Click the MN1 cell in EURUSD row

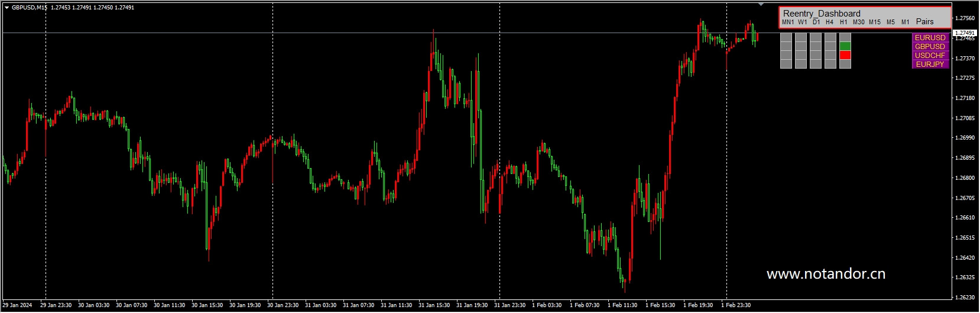[786, 37]
